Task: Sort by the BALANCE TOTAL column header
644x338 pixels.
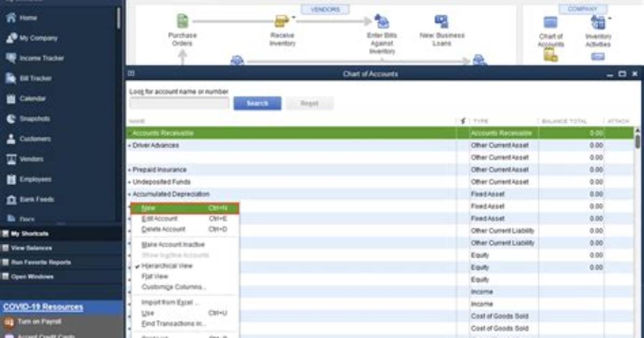Action: pos(564,121)
